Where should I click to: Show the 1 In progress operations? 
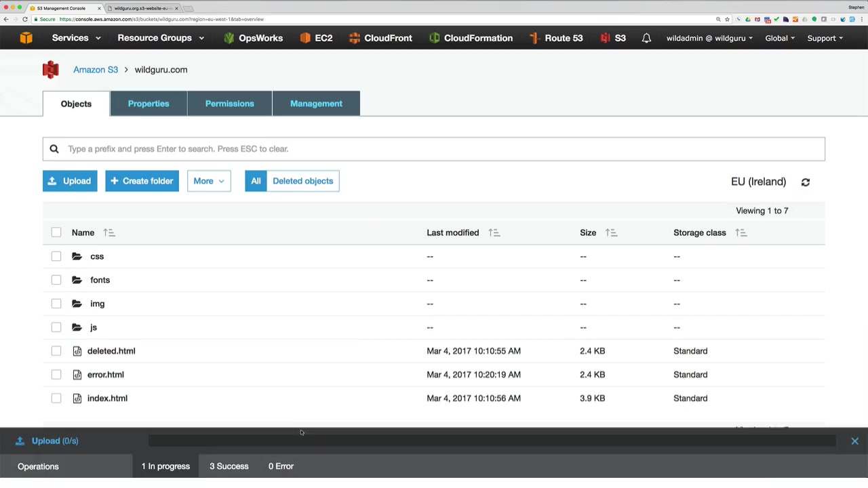pyautogui.click(x=165, y=466)
